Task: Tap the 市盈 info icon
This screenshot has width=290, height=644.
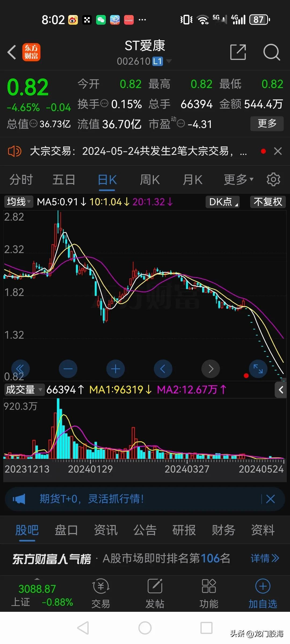Action: (x=181, y=124)
